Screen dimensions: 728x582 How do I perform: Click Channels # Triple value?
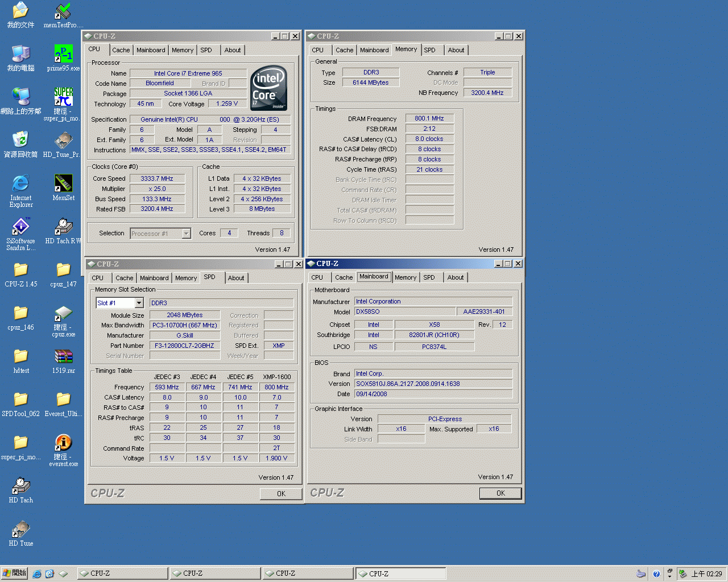[x=487, y=72]
